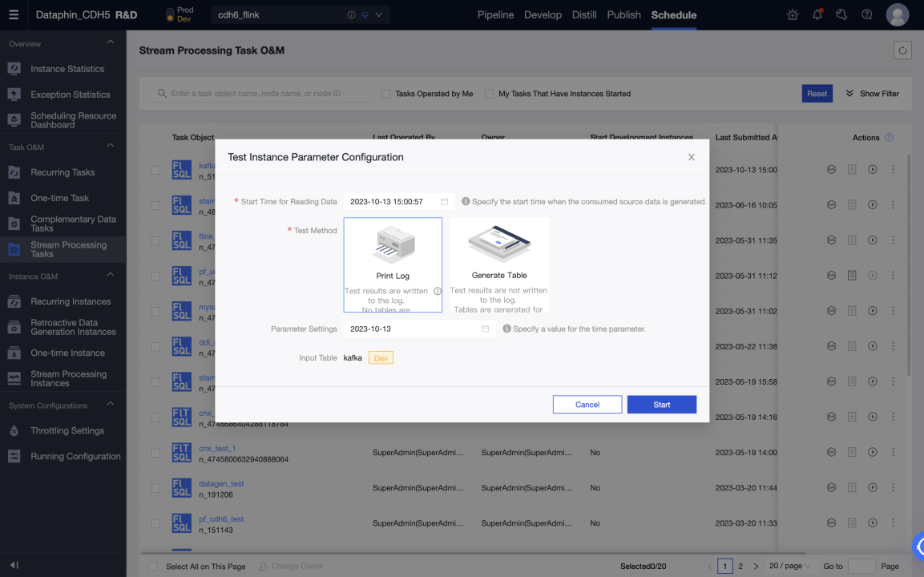
Task: Click the Cancel button
Action: coord(587,405)
